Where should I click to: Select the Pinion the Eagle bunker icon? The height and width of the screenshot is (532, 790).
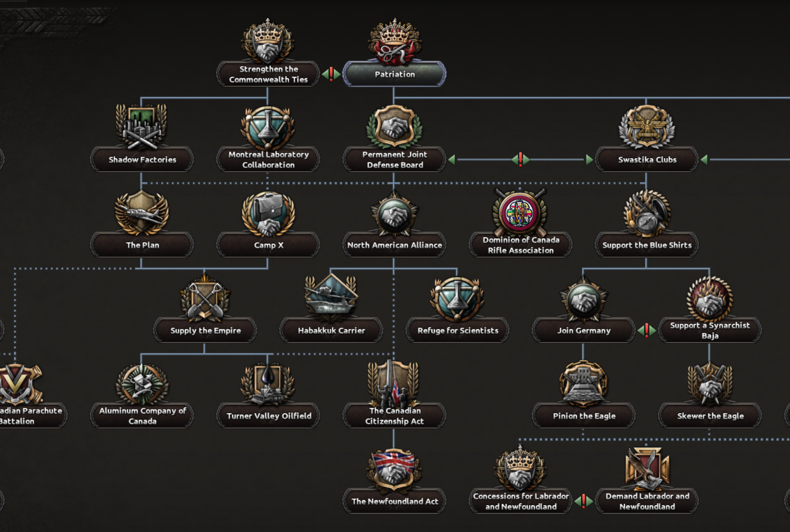[x=583, y=383]
